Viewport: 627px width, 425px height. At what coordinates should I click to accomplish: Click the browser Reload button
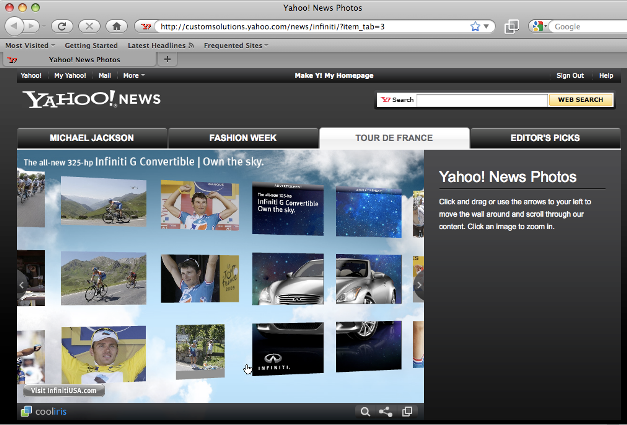pos(61,26)
